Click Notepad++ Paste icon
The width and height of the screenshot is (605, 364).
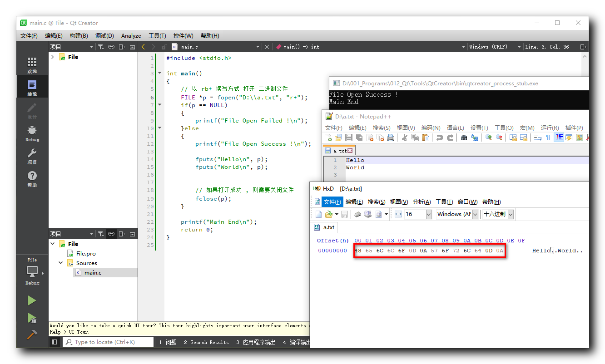pos(425,138)
